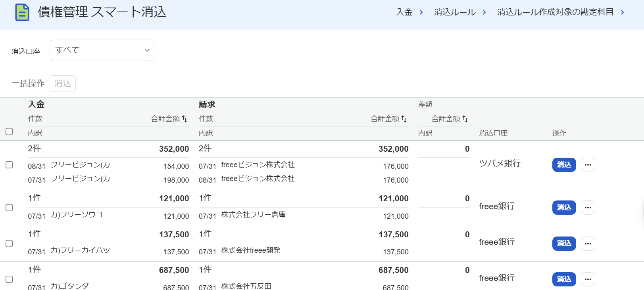Check the カ)フリーカイハツ row checkbox
Viewport: 644px width, 290px height.
(x=9, y=244)
